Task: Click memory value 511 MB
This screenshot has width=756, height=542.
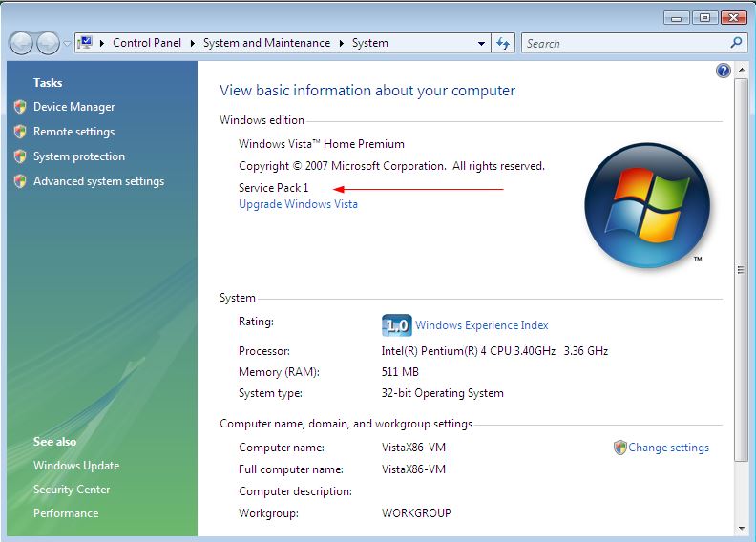Action: pyautogui.click(x=400, y=372)
